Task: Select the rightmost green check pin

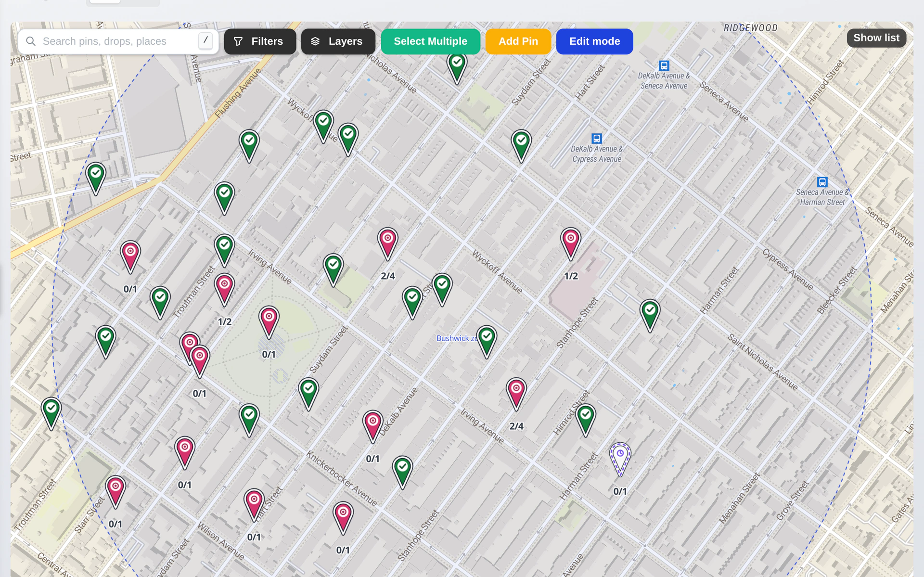Action: pos(650,316)
